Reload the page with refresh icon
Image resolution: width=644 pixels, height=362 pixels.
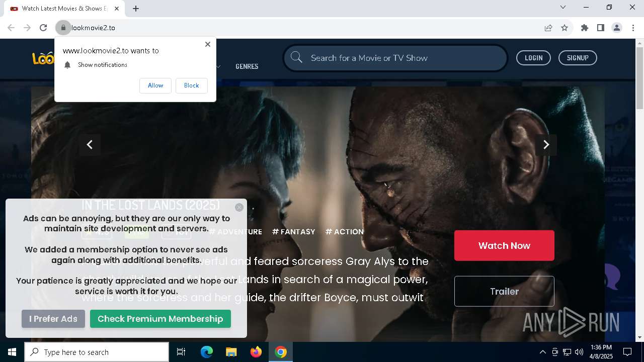tap(43, 28)
